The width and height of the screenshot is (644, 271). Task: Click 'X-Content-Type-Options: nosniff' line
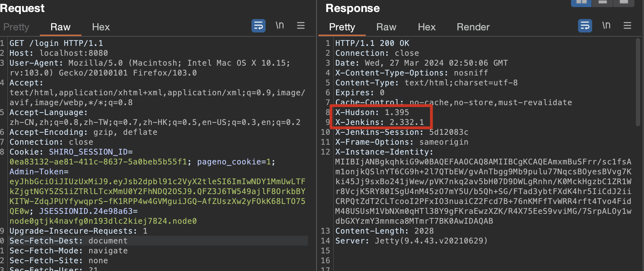click(412, 73)
